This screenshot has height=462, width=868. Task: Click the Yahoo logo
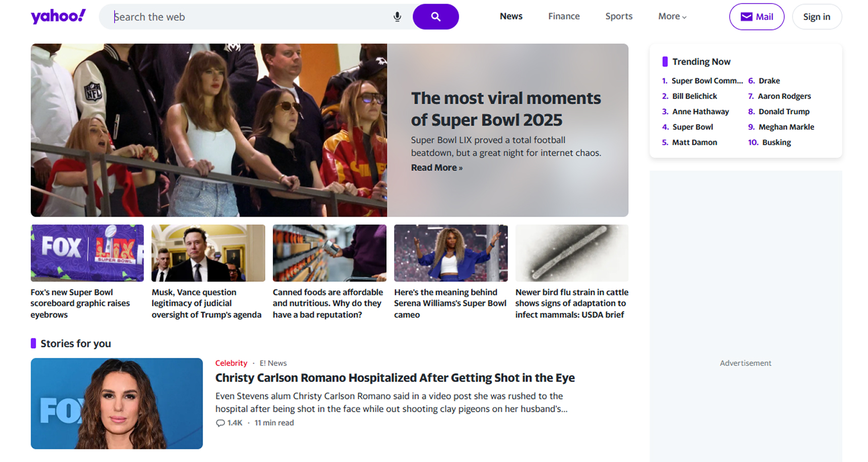pyautogui.click(x=58, y=16)
